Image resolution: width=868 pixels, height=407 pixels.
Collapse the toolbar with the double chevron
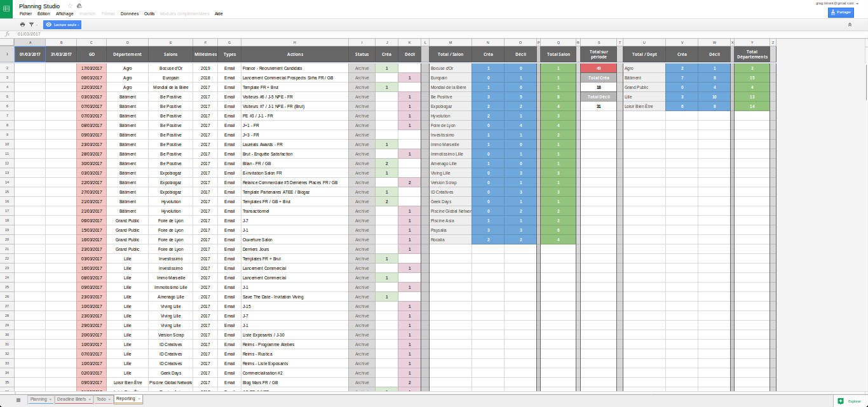pos(849,25)
